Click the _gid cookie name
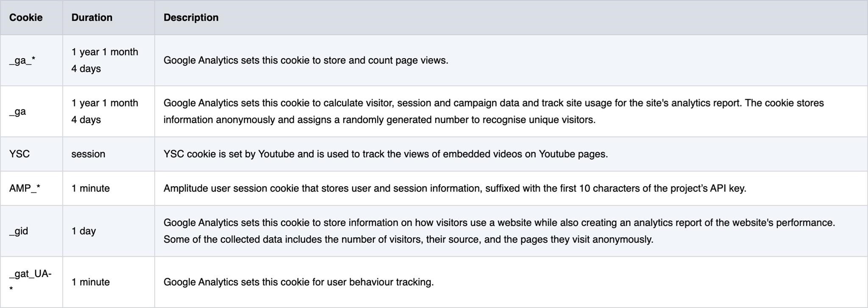The height and width of the screenshot is (308, 868). tap(19, 231)
